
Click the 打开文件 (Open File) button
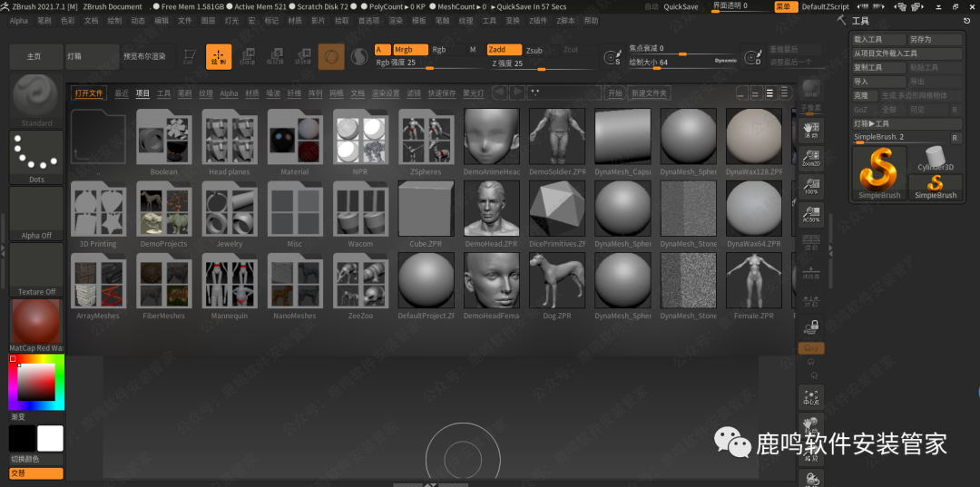(x=89, y=93)
